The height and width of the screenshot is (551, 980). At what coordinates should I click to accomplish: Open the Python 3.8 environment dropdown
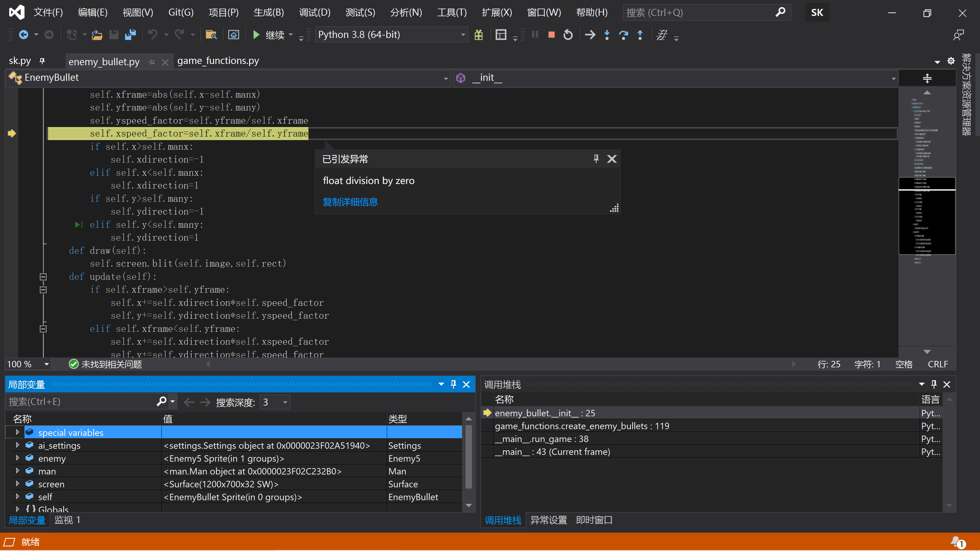click(x=463, y=35)
